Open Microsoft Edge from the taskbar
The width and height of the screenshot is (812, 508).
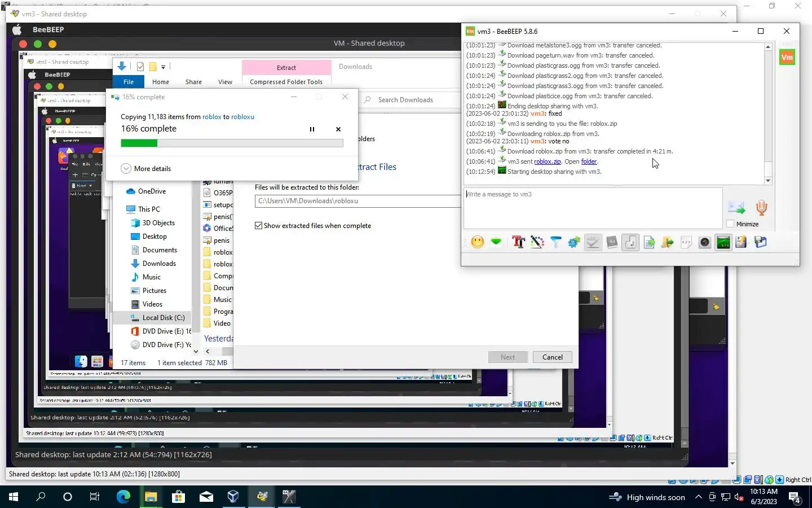point(123,497)
